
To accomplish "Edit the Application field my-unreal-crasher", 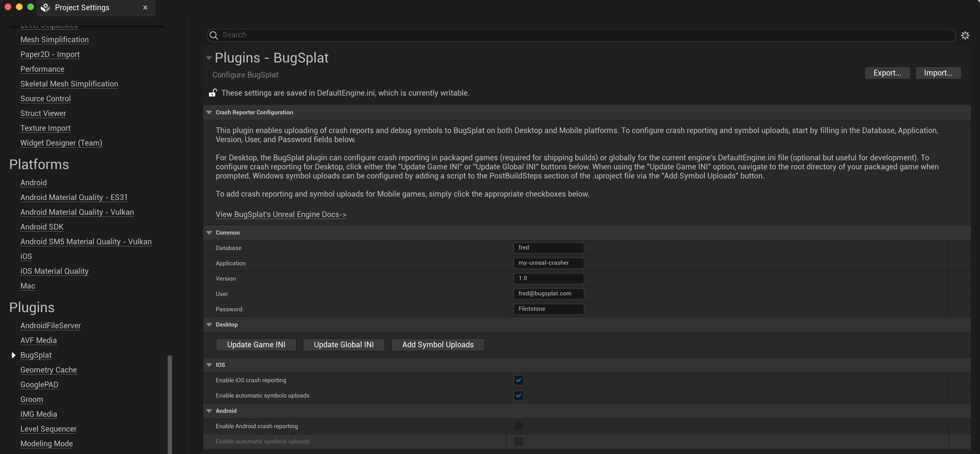I will tap(549, 263).
